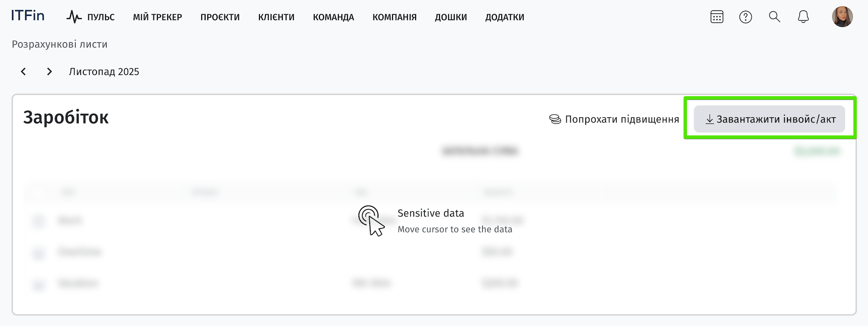Open the calendar icon in header
The height and width of the screenshot is (326, 868).
(717, 17)
